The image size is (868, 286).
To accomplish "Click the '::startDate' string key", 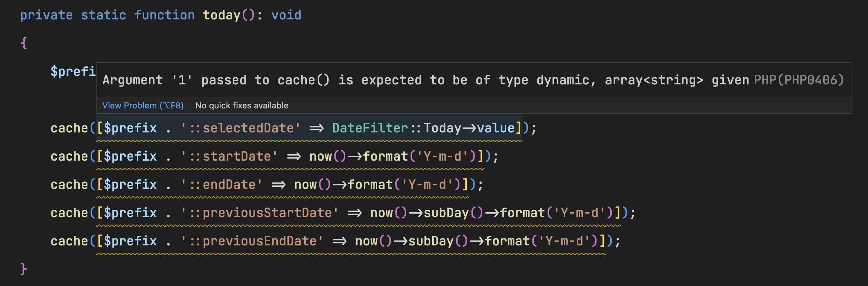I will [229, 156].
